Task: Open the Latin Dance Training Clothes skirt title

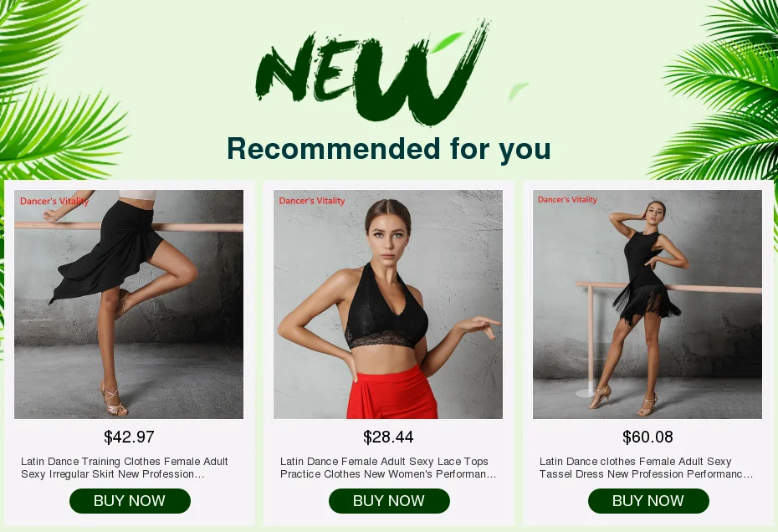Action: [125, 468]
